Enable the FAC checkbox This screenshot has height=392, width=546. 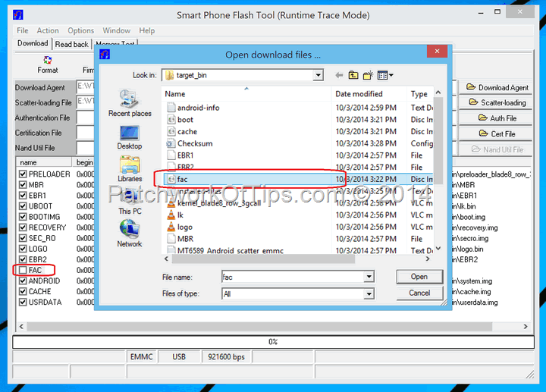pyautogui.click(x=23, y=270)
